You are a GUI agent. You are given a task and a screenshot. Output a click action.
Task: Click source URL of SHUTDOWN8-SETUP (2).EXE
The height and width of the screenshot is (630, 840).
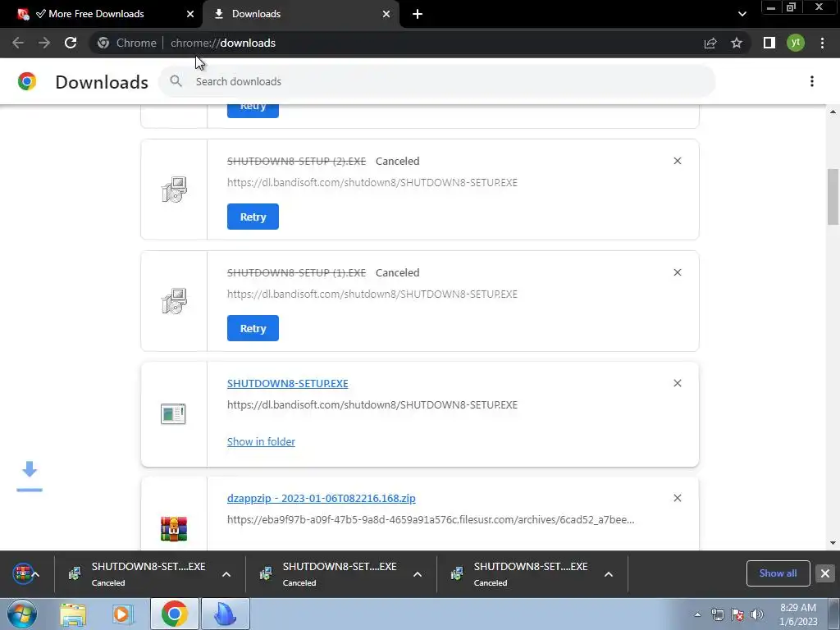(372, 183)
